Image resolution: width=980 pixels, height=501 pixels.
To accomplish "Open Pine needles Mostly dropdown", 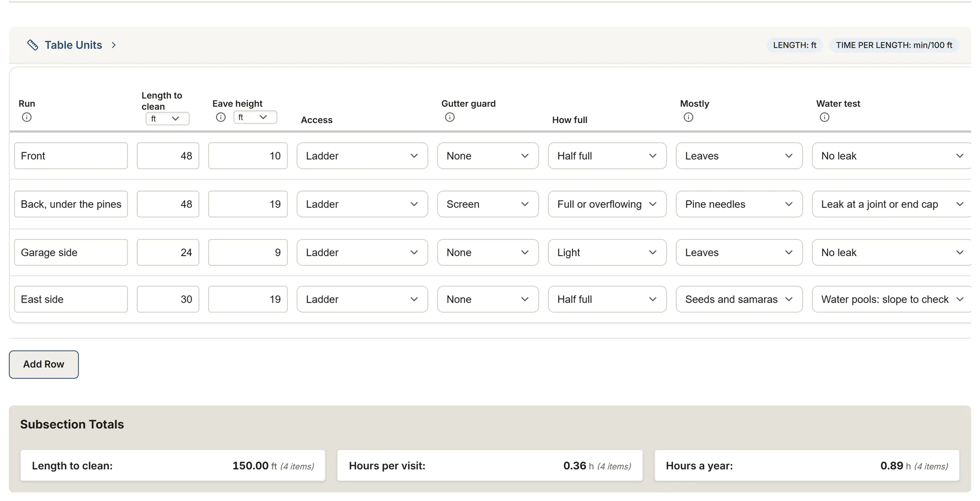I will coord(739,204).
